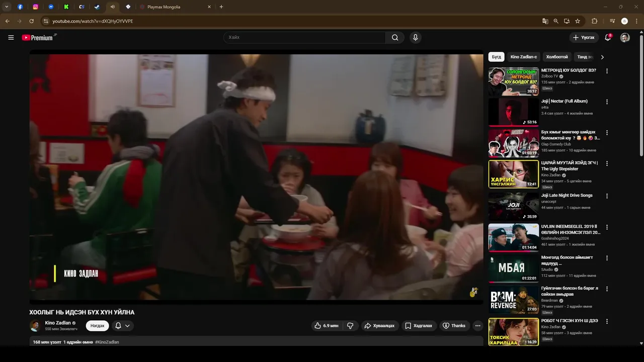Switch to the Messenger pinned tab
This screenshot has width=644, height=362.
coord(51,7)
